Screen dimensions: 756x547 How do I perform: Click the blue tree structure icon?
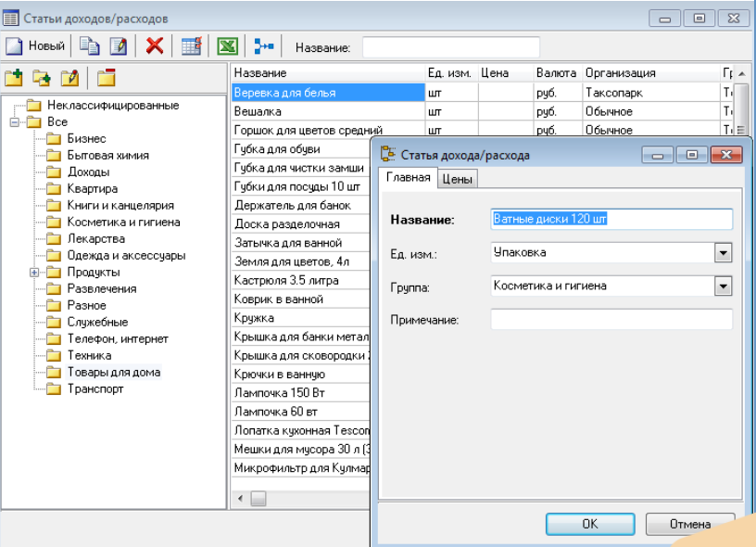[264, 46]
